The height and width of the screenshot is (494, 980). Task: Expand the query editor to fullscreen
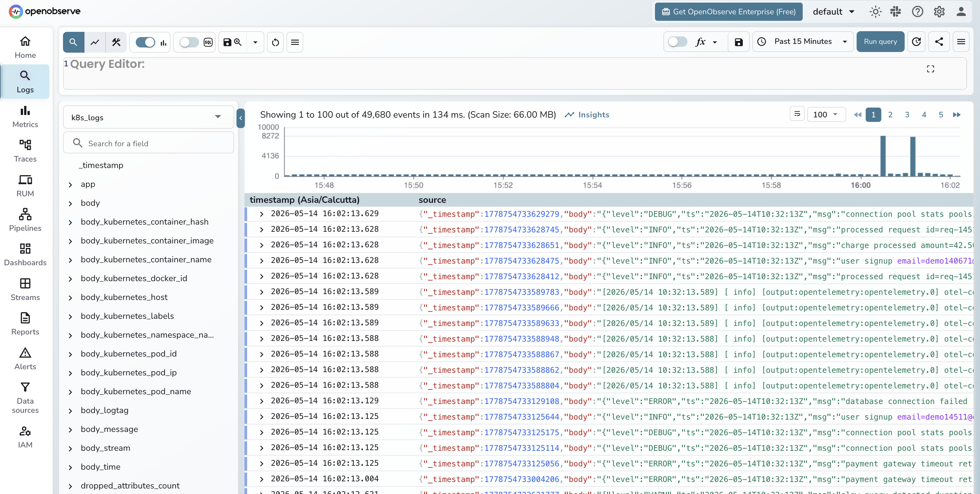coord(930,69)
